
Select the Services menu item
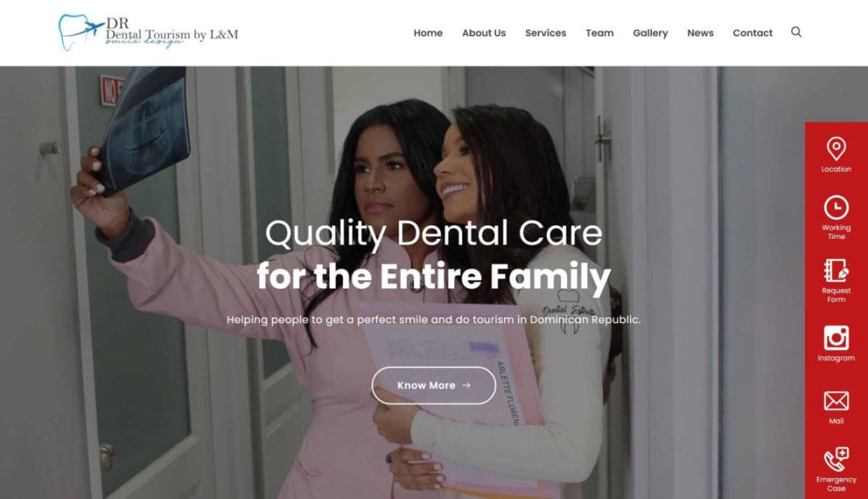pos(546,32)
